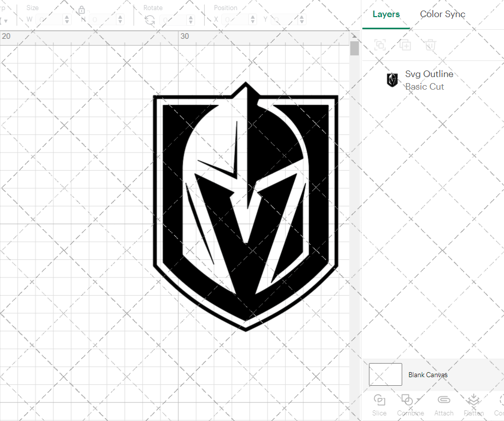Click the delete layer trash icon
This screenshot has width=504, height=421.
point(430,45)
